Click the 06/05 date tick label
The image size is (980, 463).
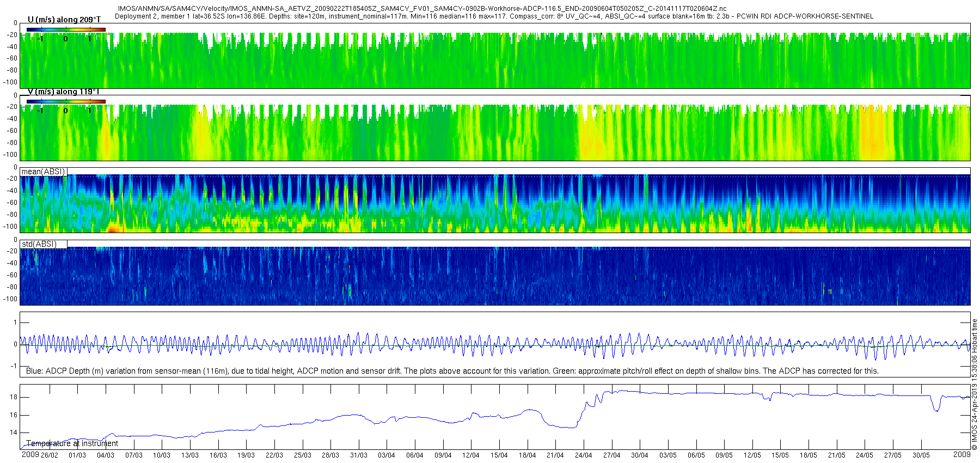696,455
